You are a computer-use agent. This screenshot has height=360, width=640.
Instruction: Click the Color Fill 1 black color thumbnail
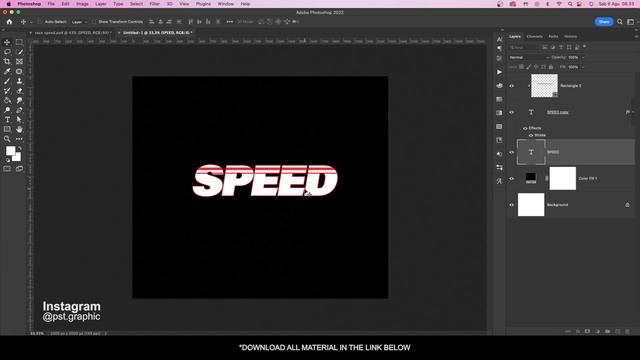[531, 178]
